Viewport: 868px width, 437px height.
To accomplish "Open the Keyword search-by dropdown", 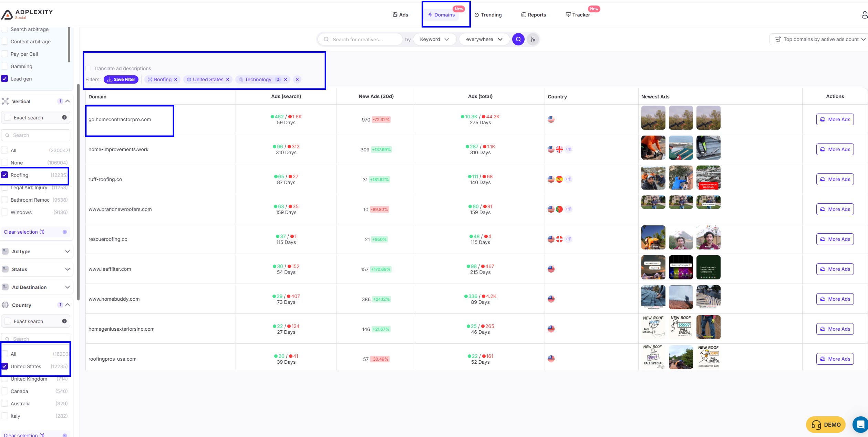I will pos(434,39).
